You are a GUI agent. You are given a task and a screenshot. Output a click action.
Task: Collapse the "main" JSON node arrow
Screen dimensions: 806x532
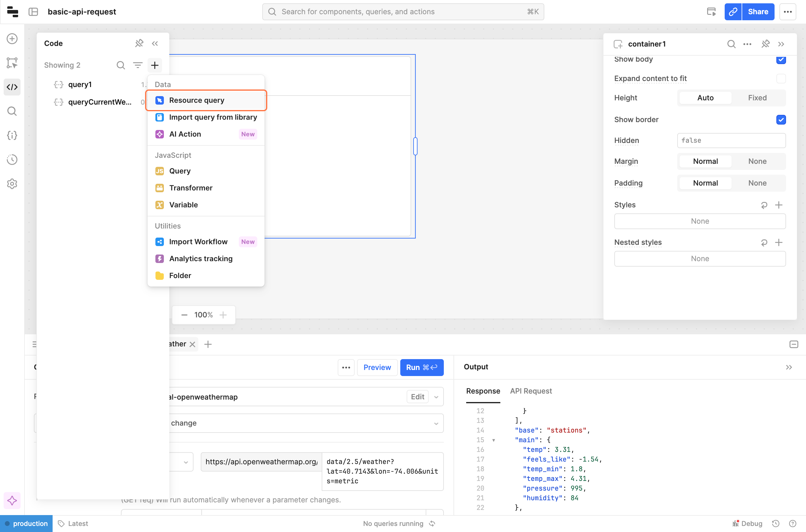pos(493,440)
